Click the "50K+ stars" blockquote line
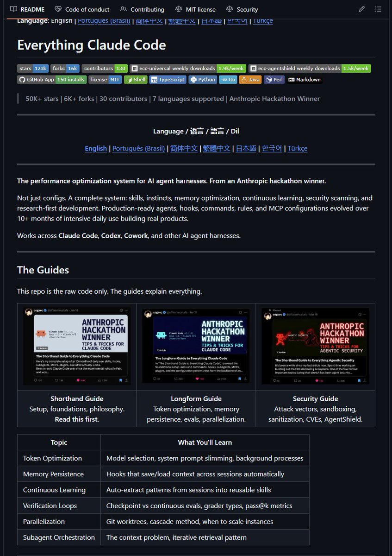 173,98
